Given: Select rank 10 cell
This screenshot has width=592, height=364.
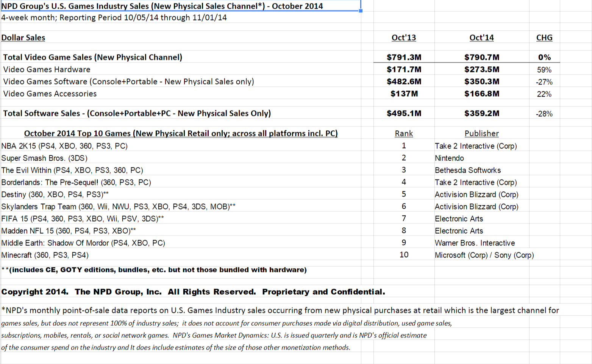Looking at the screenshot, I should [x=404, y=255].
